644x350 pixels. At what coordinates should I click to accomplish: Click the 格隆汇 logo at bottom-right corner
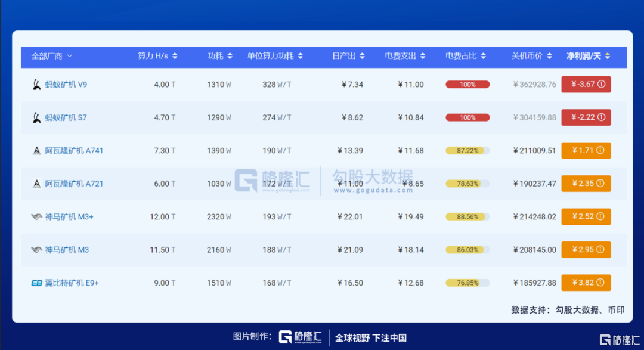click(620, 340)
